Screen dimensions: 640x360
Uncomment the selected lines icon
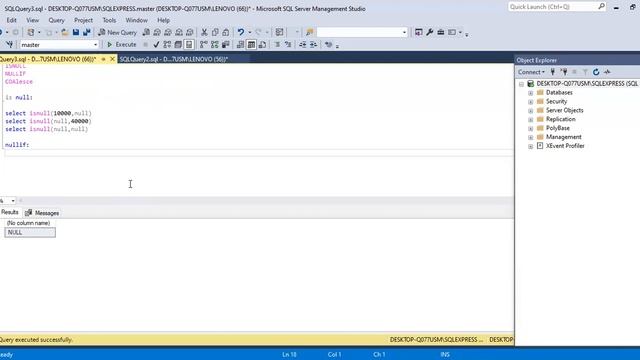click(x=288, y=44)
